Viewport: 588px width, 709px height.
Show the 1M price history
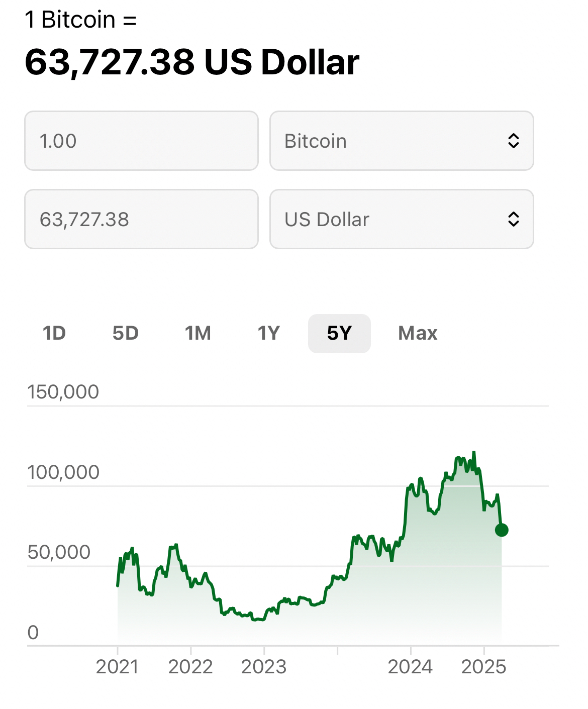pos(198,334)
